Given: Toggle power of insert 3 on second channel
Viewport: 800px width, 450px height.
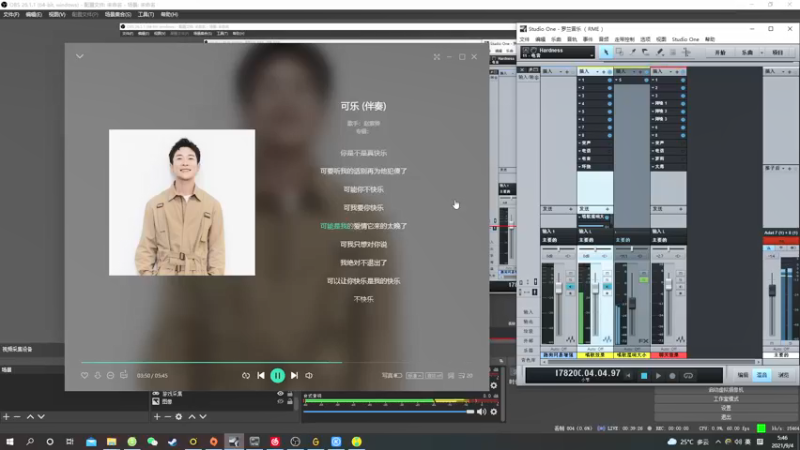Looking at the screenshot, I should [609, 96].
